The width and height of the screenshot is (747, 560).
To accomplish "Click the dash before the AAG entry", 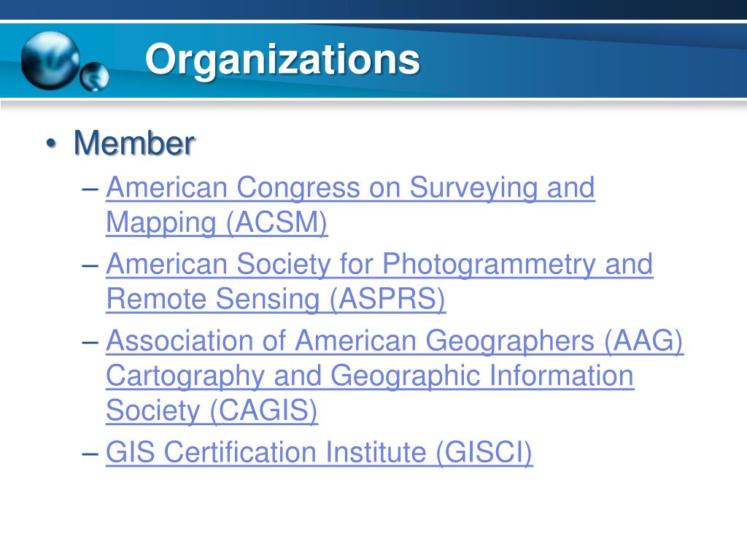I will (x=90, y=343).
